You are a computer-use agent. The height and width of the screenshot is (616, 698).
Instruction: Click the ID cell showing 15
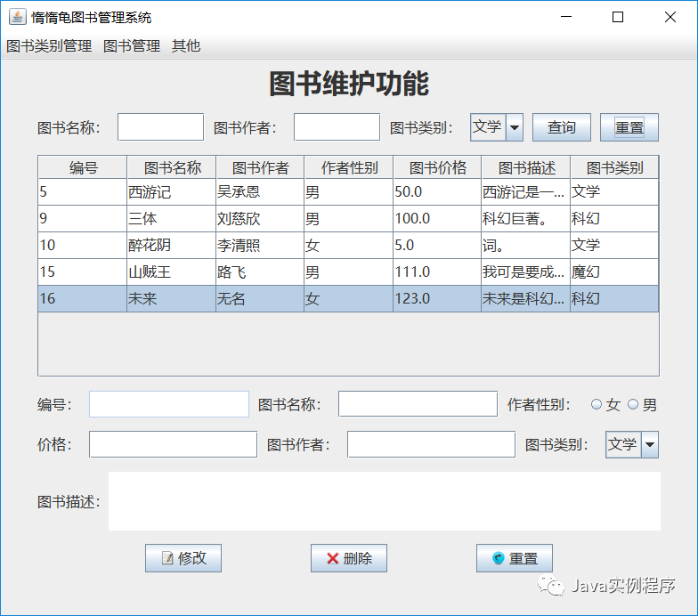pos(83,272)
